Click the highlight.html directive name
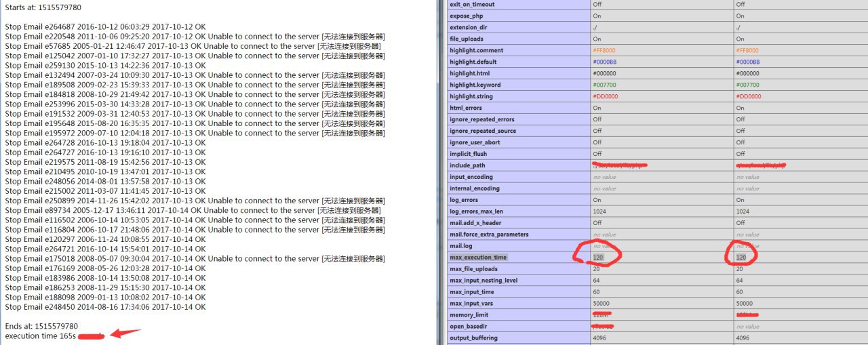This screenshot has width=868, height=345. click(x=471, y=73)
